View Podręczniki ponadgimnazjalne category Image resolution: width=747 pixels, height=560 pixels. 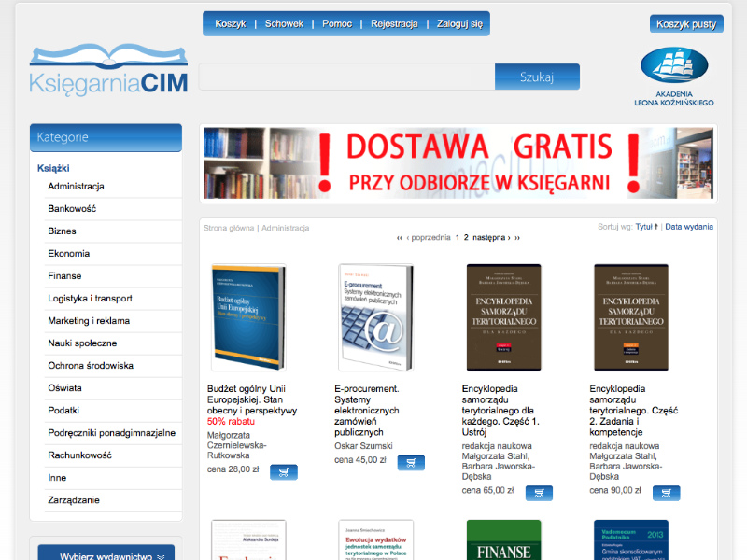(111, 433)
